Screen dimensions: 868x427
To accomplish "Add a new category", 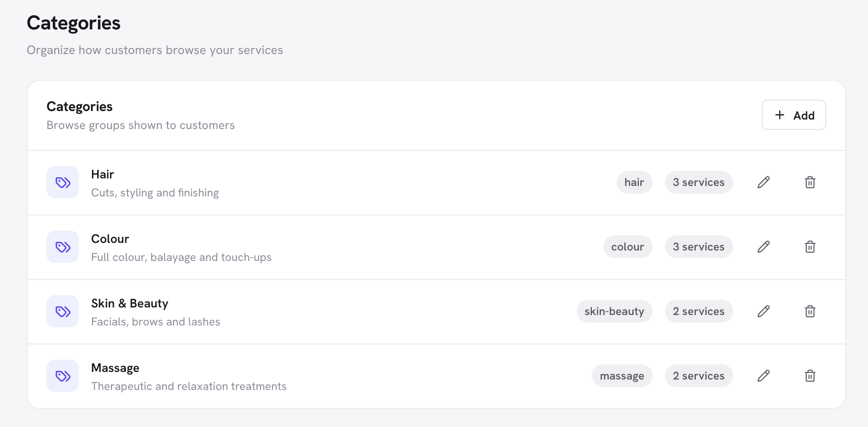I will click(x=794, y=115).
